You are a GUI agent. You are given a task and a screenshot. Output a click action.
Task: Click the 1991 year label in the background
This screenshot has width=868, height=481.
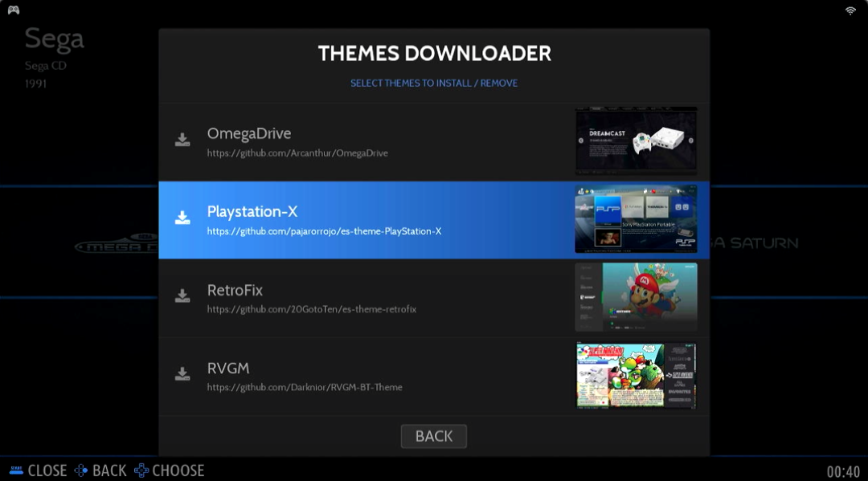pyautogui.click(x=35, y=84)
